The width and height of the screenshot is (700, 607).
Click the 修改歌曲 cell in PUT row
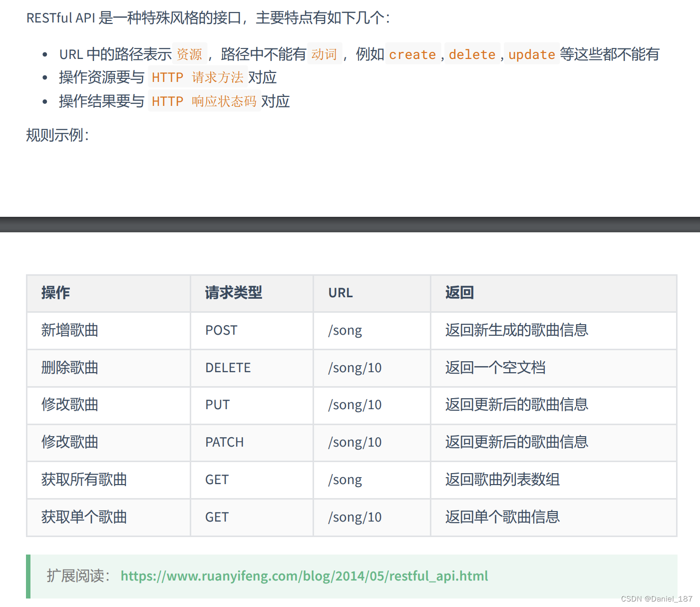[108, 405]
